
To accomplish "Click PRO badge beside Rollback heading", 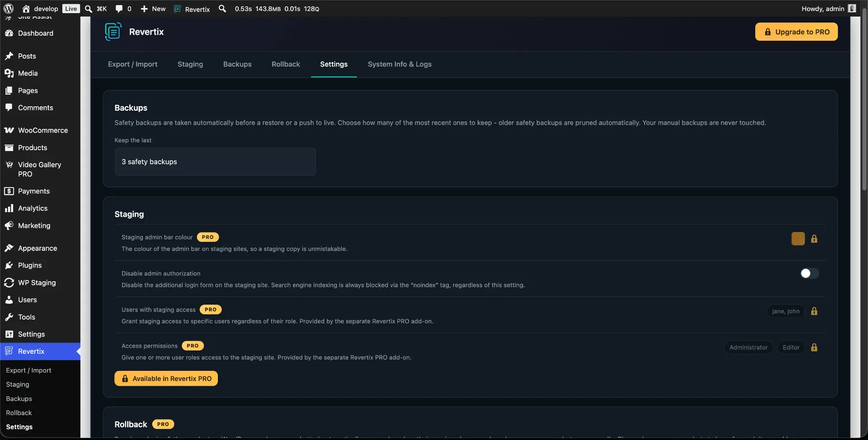I will point(163,424).
